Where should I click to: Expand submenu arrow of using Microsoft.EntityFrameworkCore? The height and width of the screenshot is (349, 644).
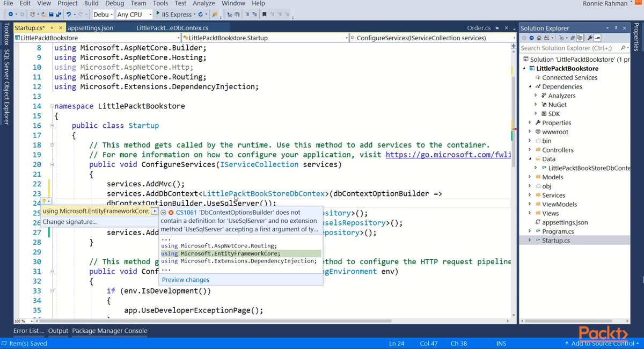point(155,211)
